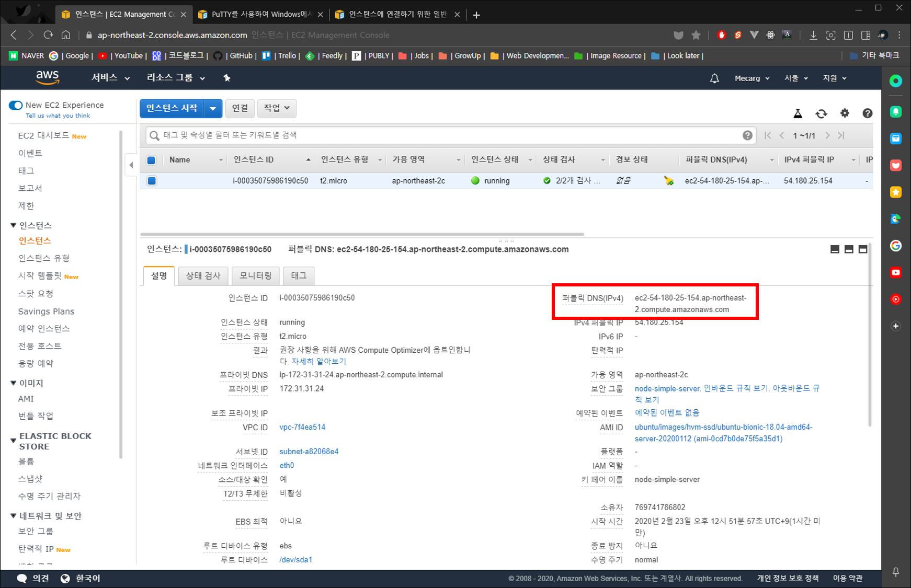Open Google icon in browser sidebar
Image resolution: width=911 pixels, height=588 pixels.
896,246
